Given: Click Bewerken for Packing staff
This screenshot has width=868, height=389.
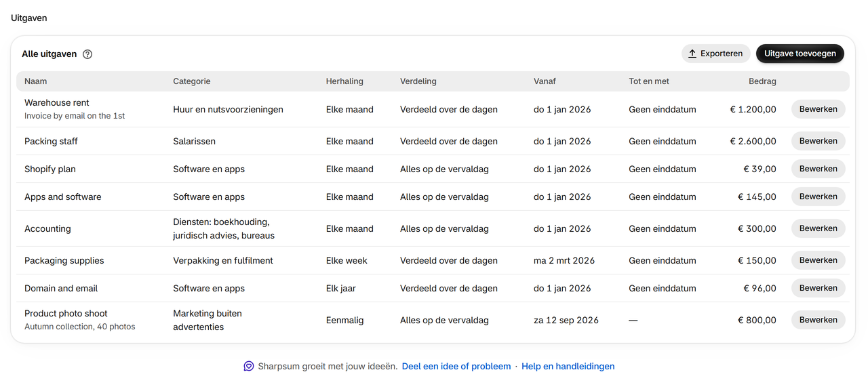Looking at the screenshot, I should 818,141.
